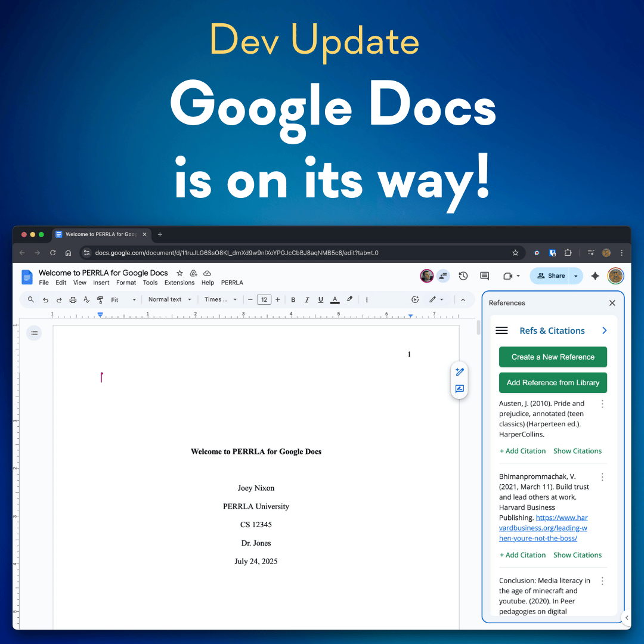Open the Edit menu
The width and height of the screenshot is (644, 644).
61,283
